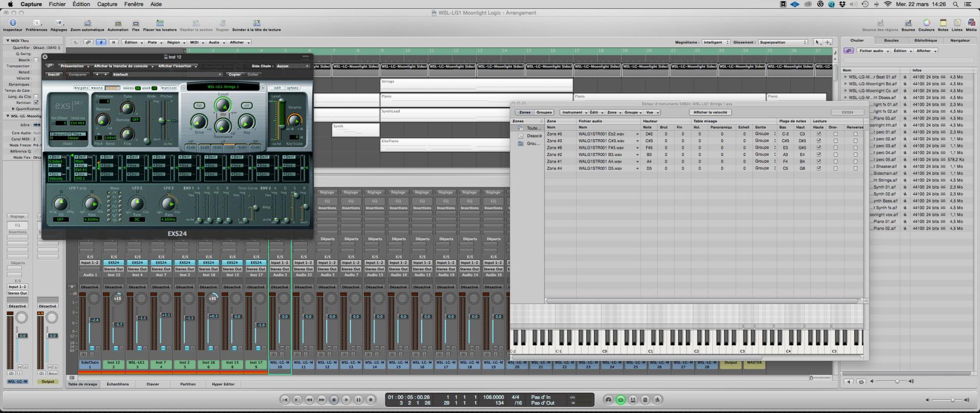The height and width of the screenshot is (413, 980).
Task: Open the Instrument menu in the EXS24 editor
Action: pyautogui.click(x=574, y=112)
